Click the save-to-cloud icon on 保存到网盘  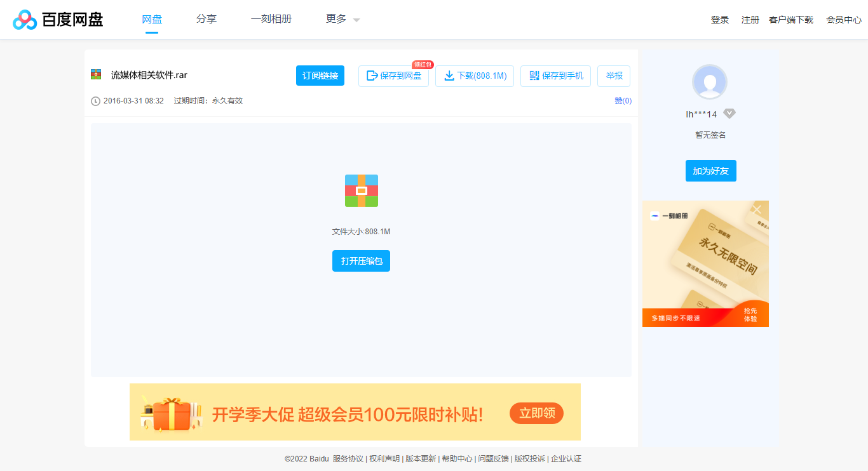(371, 76)
